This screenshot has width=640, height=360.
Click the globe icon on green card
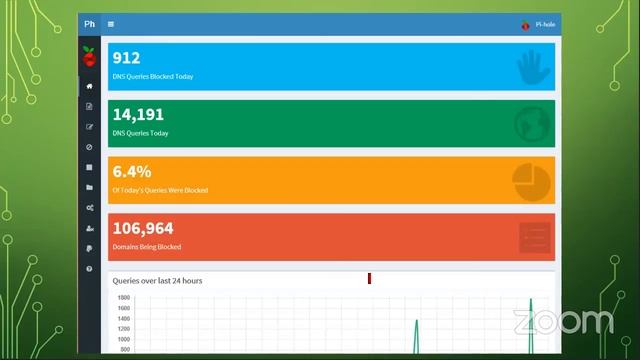pos(531,124)
